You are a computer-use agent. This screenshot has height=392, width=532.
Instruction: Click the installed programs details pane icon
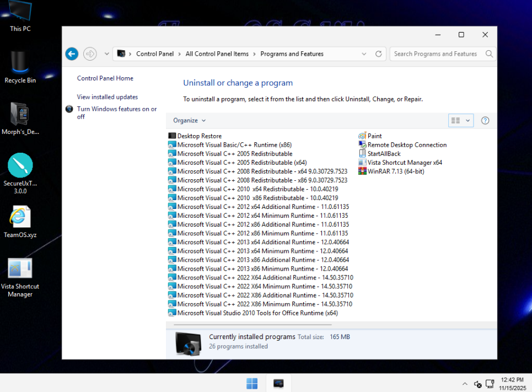pyautogui.click(x=189, y=344)
